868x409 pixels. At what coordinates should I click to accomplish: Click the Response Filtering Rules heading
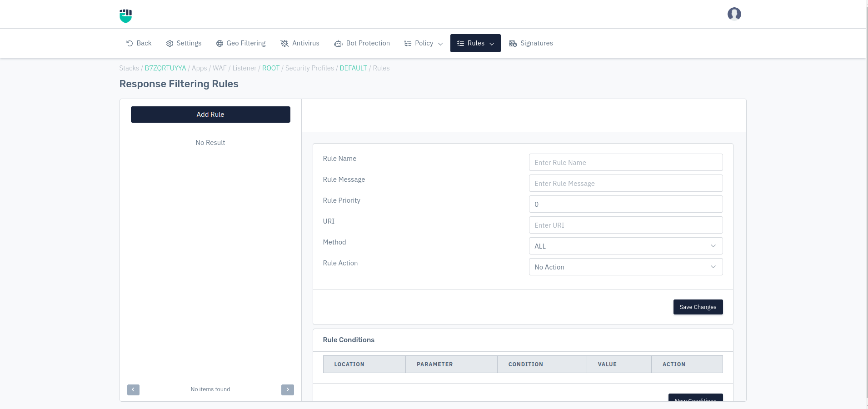click(x=179, y=84)
